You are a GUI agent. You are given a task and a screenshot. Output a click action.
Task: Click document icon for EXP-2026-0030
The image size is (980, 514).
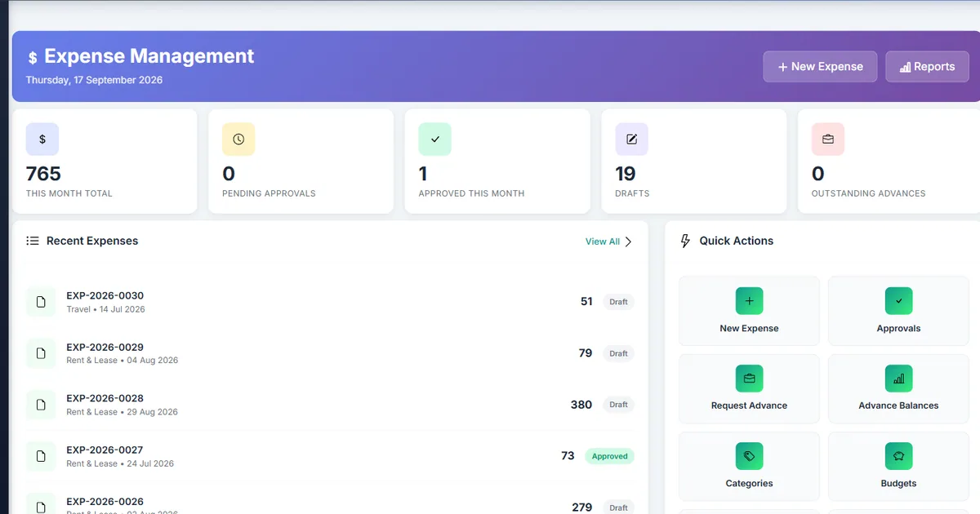(41, 302)
